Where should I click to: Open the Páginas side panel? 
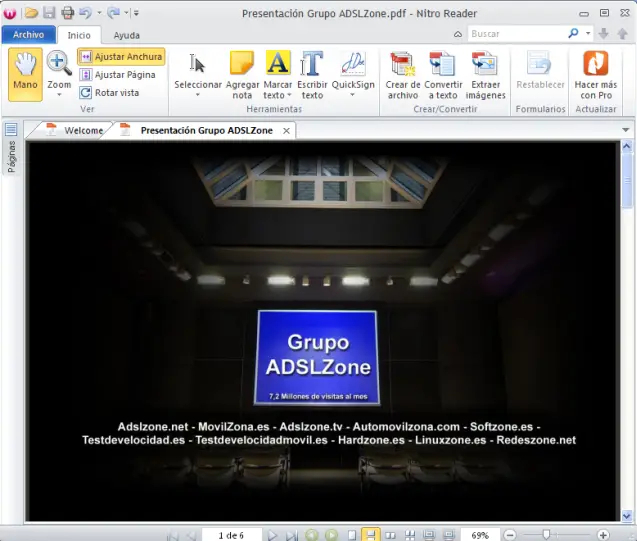tap(11, 148)
